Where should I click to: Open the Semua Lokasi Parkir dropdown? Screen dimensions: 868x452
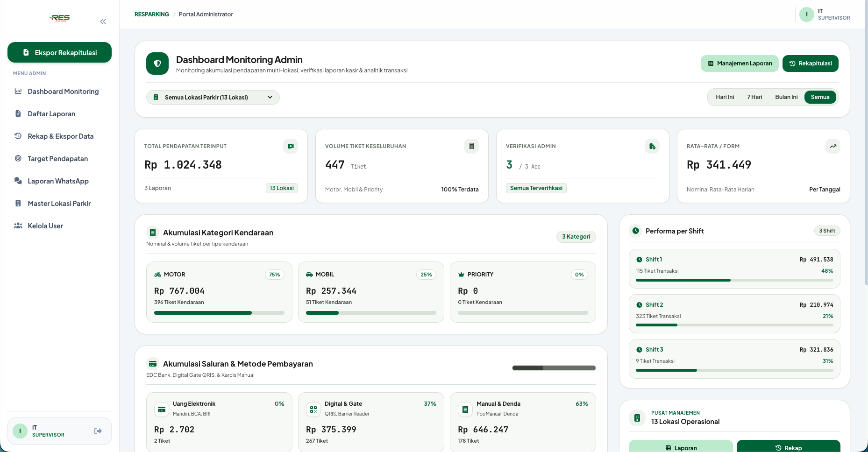tap(213, 97)
